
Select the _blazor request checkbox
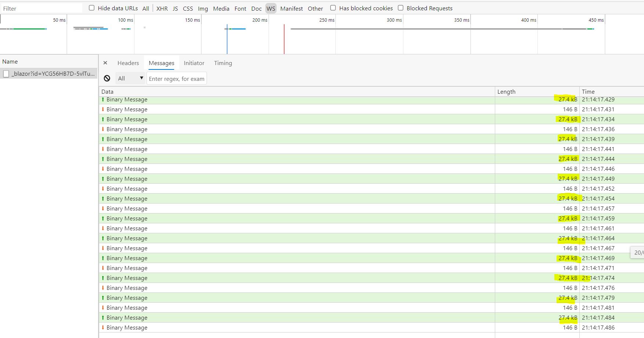[6, 73]
